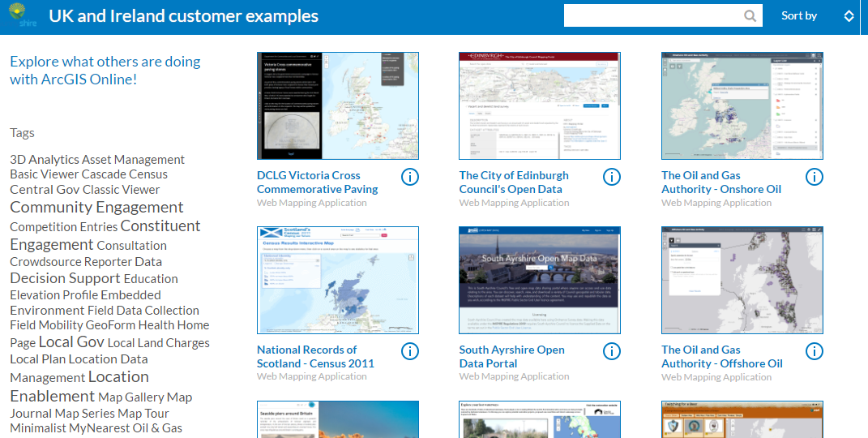The image size is (868, 438).
Task: Click the search magnifier icon
Action: pyautogui.click(x=750, y=15)
